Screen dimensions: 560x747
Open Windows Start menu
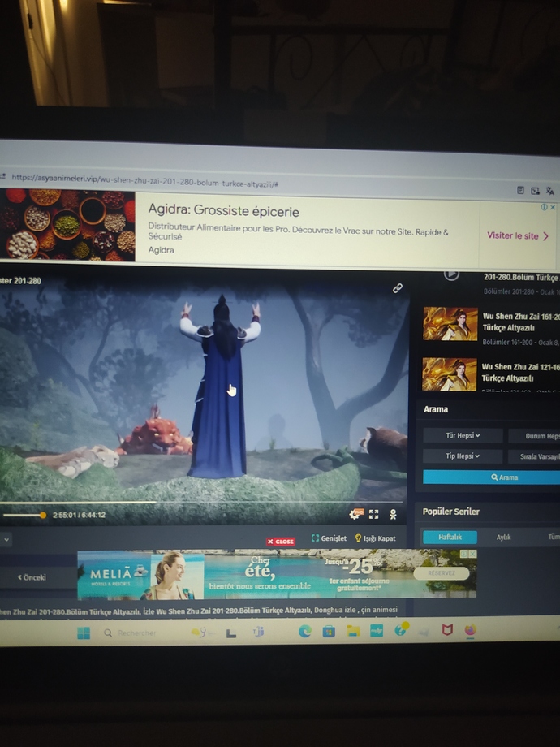(x=84, y=633)
